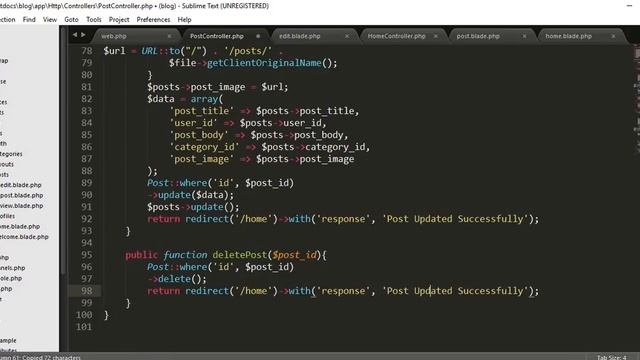Switch to the home.blade.php tab
The width and height of the screenshot is (640, 360).
coord(569,36)
